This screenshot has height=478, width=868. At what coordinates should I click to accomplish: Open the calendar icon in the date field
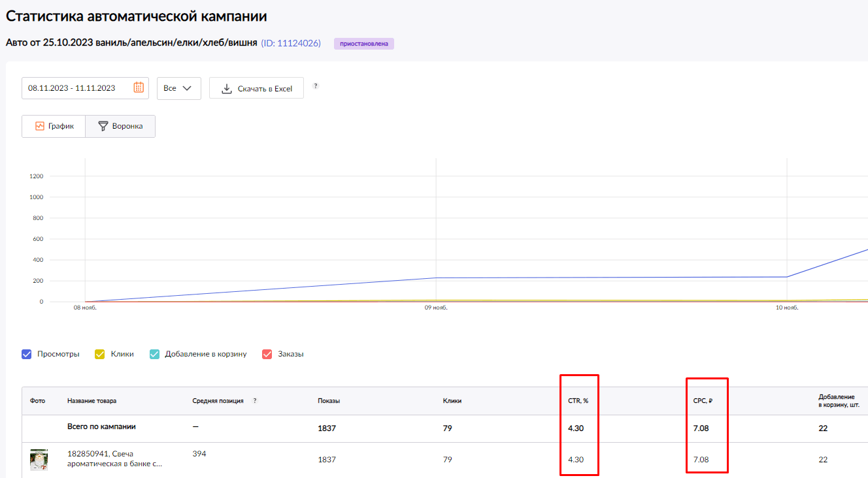click(x=139, y=88)
